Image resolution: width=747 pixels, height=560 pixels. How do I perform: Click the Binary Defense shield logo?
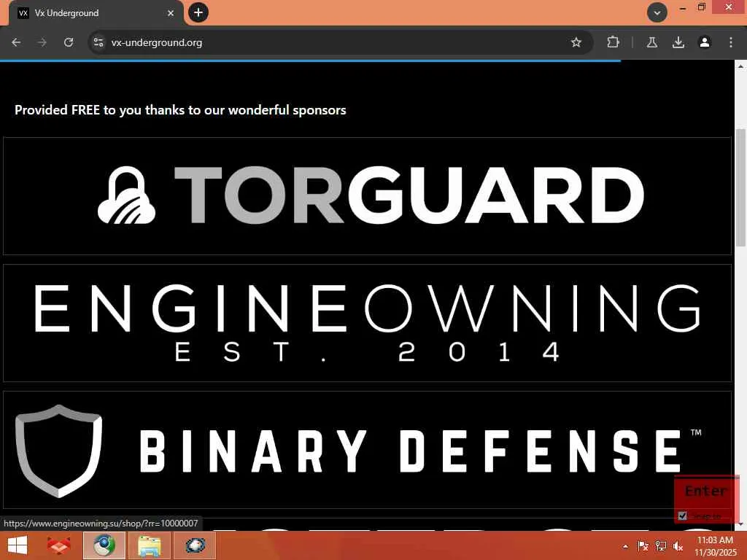tap(58, 451)
